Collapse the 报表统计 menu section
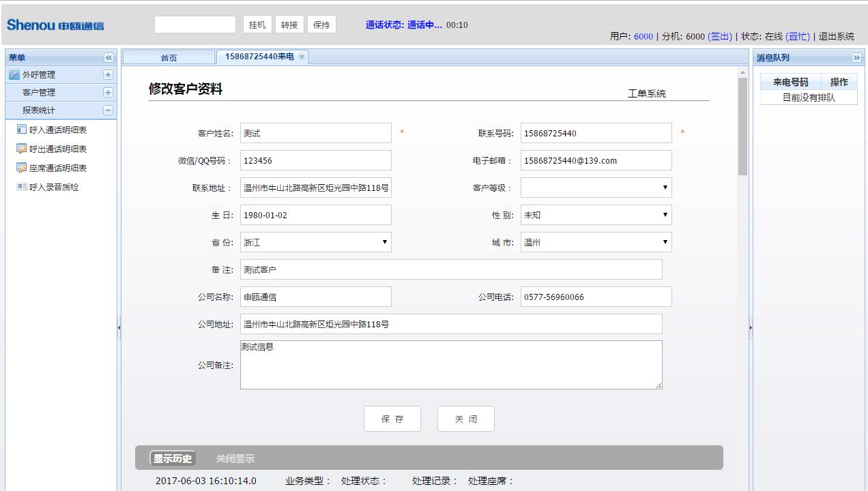The height and width of the screenshot is (491, 868). pyautogui.click(x=106, y=110)
